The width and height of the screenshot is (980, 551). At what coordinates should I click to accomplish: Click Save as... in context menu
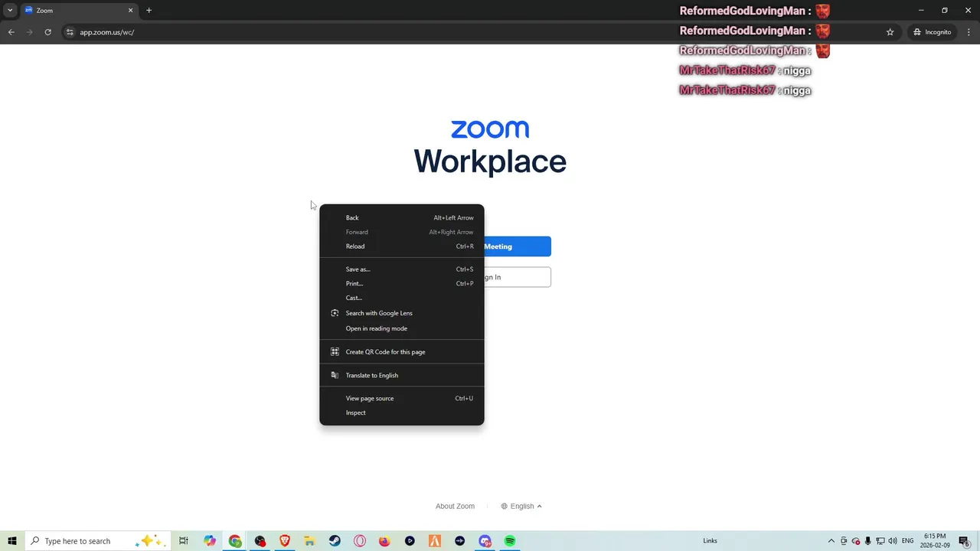401,269
